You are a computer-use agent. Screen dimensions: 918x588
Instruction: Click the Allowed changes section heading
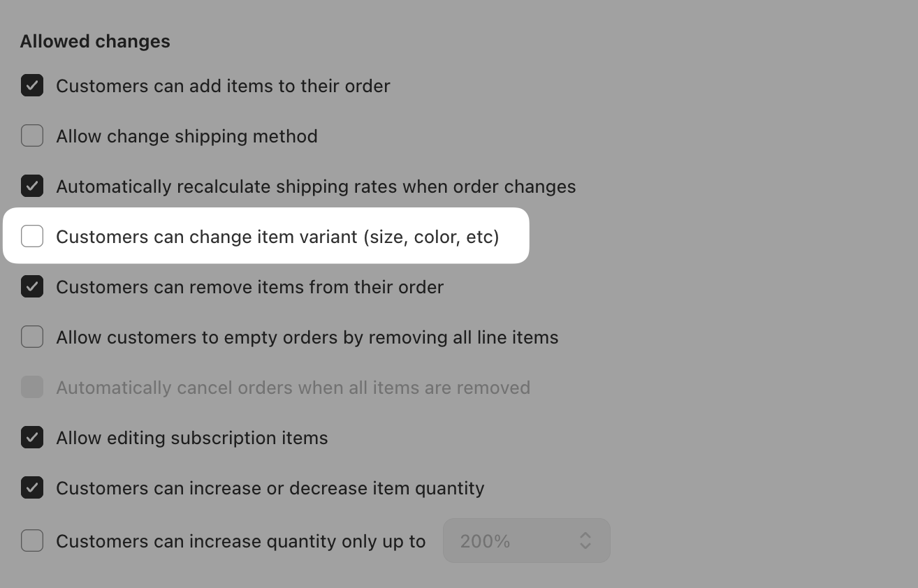(x=95, y=41)
